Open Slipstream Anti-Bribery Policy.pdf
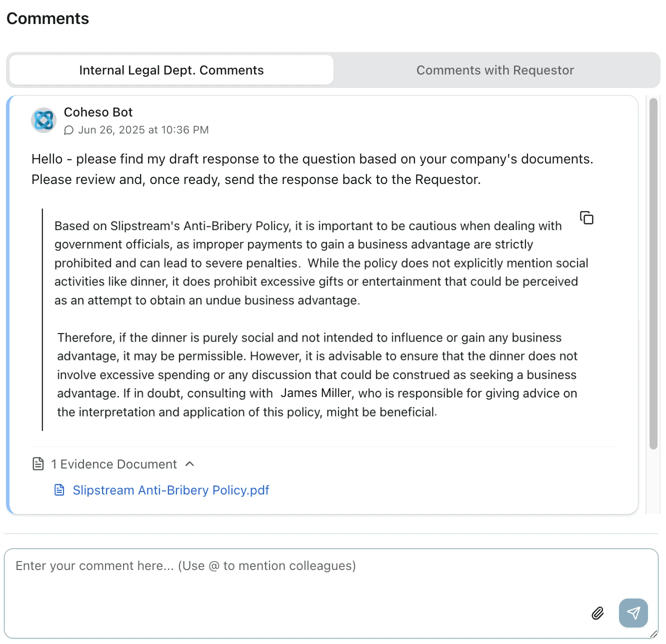The width and height of the screenshot is (666, 644). pos(171,490)
